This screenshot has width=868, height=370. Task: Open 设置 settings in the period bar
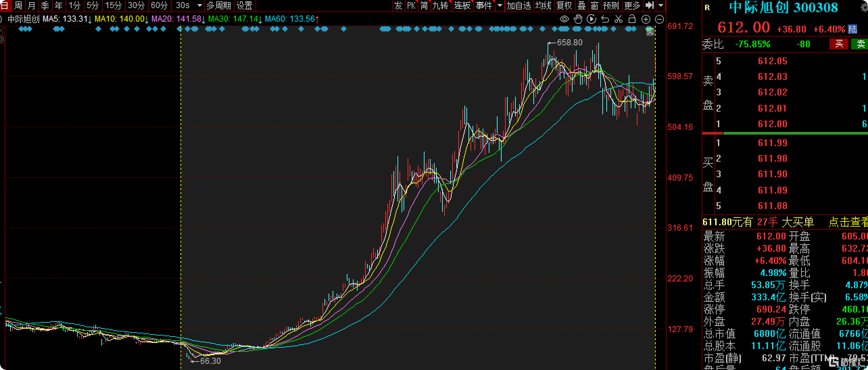[244, 5]
